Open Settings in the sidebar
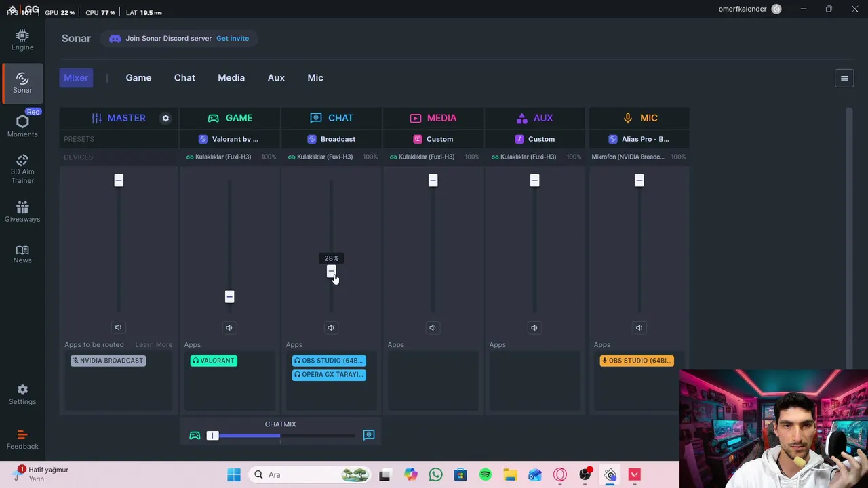The height and width of the screenshot is (488, 868). (22, 394)
